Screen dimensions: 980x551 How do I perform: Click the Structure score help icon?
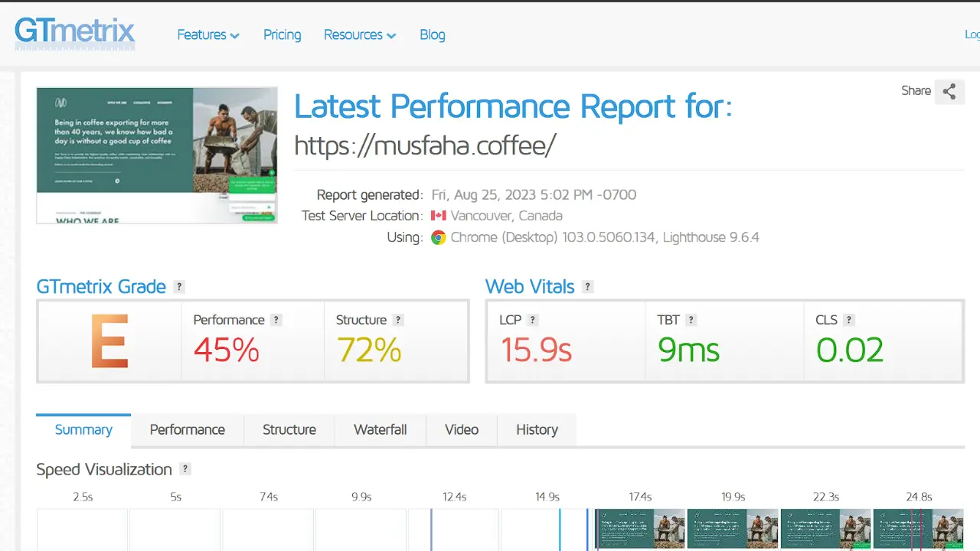(398, 320)
